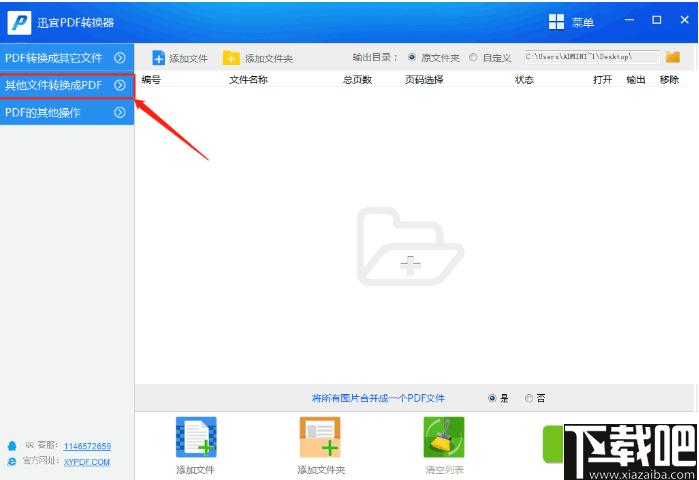Click the app logo icon in the title bar
The width and height of the screenshot is (699, 480).
(x=19, y=22)
